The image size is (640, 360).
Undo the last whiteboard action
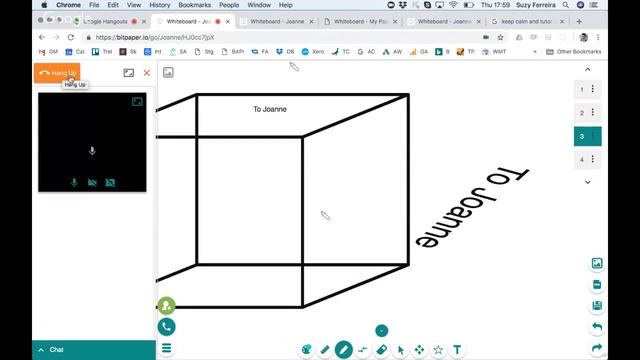pos(597,327)
